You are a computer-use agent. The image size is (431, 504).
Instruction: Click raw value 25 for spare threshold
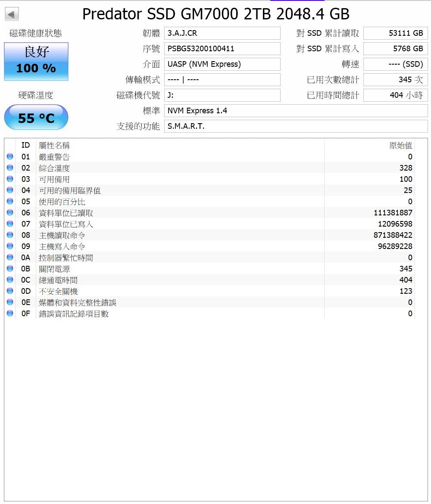click(408, 190)
